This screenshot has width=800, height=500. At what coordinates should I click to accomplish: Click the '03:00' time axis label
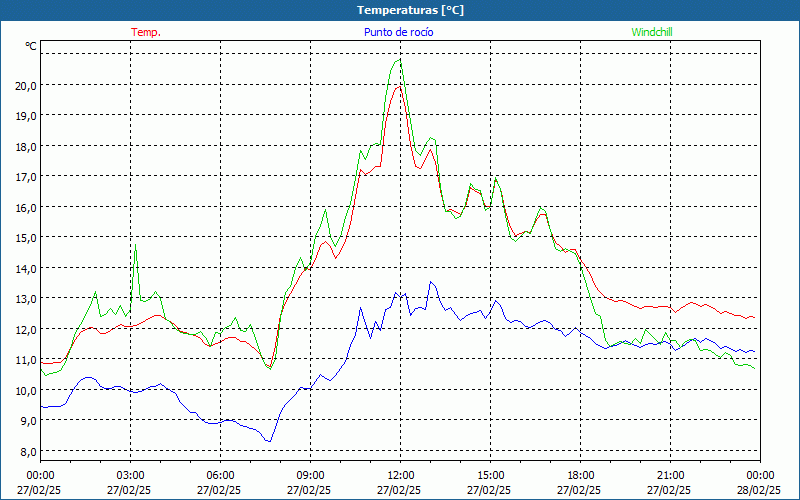(x=131, y=476)
